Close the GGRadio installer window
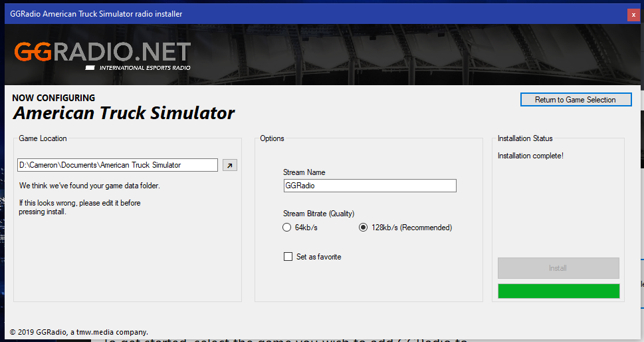The width and height of the screenshot is (644, 342). (x=633, y=15)
